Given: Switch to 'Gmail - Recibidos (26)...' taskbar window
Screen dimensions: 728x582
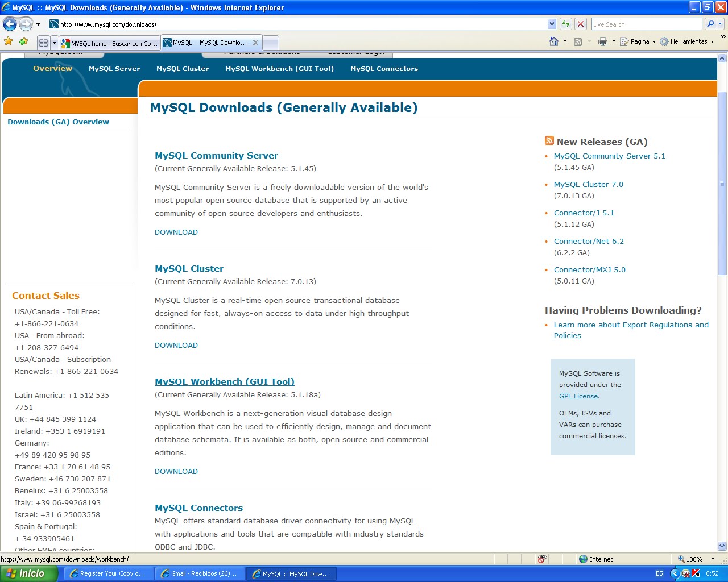Looking at the screenshot, I should pyautogui.click(x=200, y=573).
